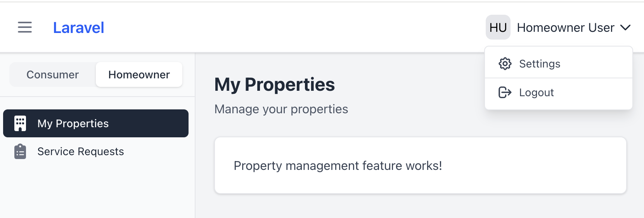Screen dimensions: 644x218
Task: Click the empty sidebar area below Service Requests
Action: 97,190
